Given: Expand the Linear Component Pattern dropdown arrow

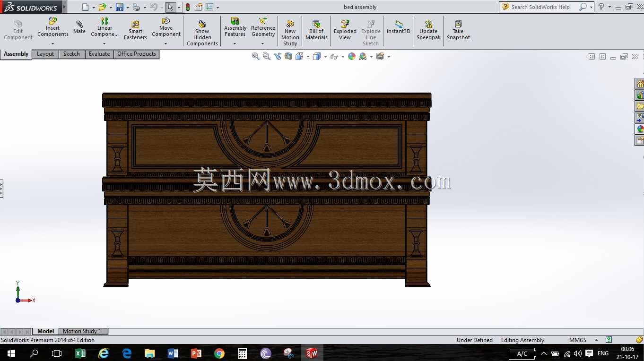Looking at the screenshot, I should tap(104, 44).
